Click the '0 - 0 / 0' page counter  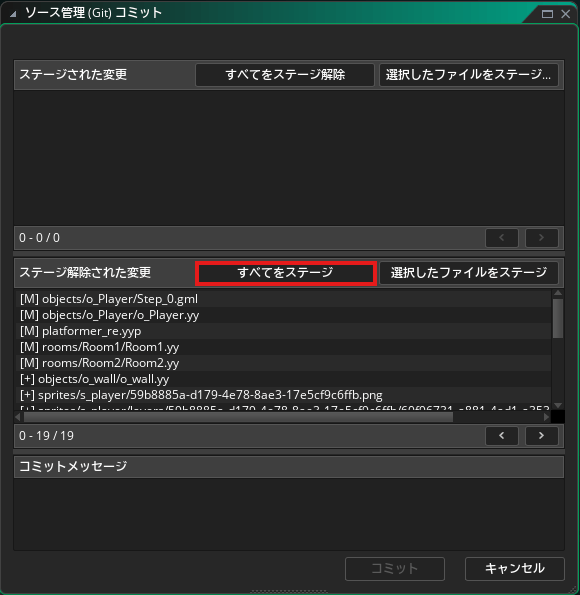coord(39,238)
